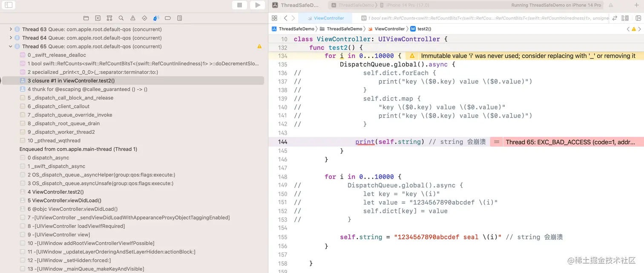644x273 pixels.
Task: Toggle code review arrows icon
Action: (x=615, y=18)
